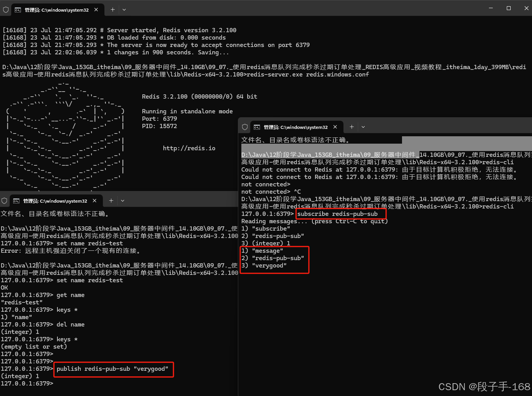The width and height of the screenshot is (532, 396).
Task: Click the first 'Could not connect to Redis' line
Action: 380,170
